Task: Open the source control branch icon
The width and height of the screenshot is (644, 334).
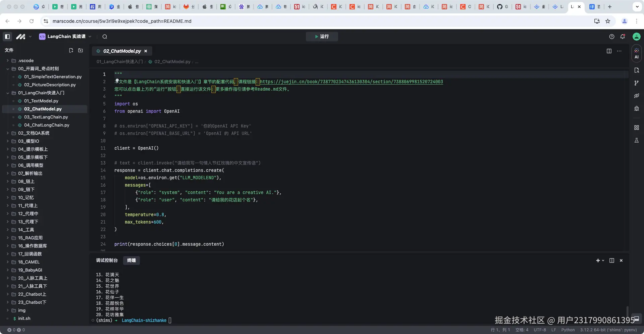Action: 636,83
